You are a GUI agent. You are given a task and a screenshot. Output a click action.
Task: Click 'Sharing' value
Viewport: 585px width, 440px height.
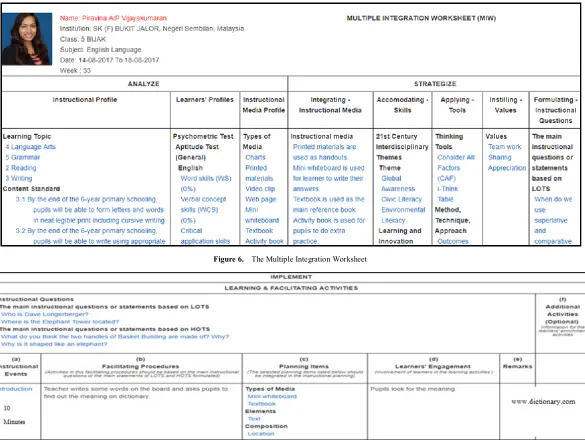(x=500, y=157)
